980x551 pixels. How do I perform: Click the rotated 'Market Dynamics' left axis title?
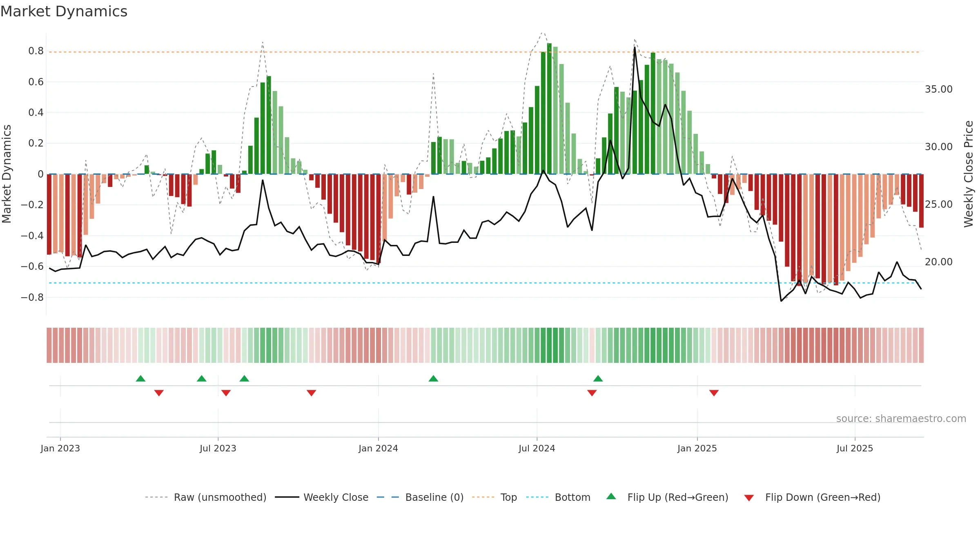[x=7, y=174]
